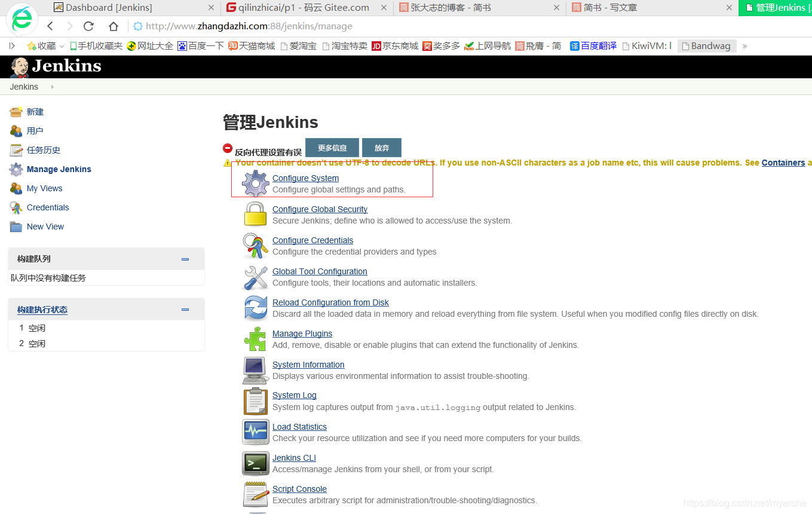Open the 网址大全 bookmark

tap(150, 45)
